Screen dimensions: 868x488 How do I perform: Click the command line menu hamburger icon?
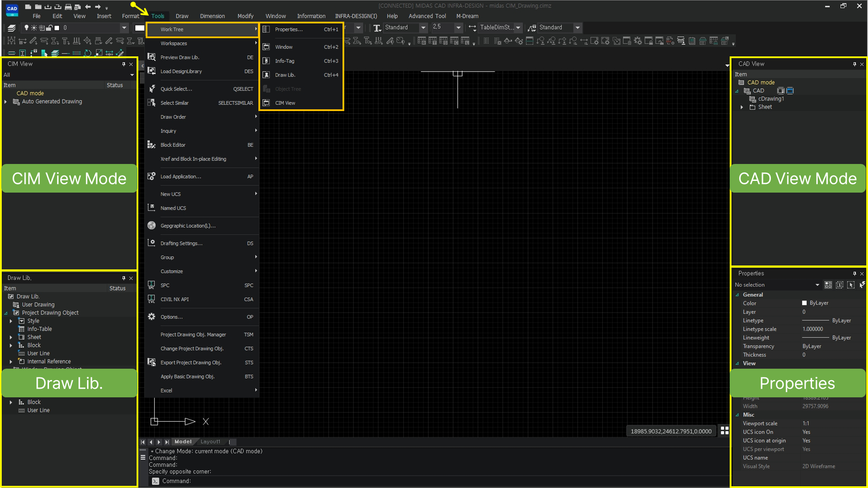[x=143, y=457]
